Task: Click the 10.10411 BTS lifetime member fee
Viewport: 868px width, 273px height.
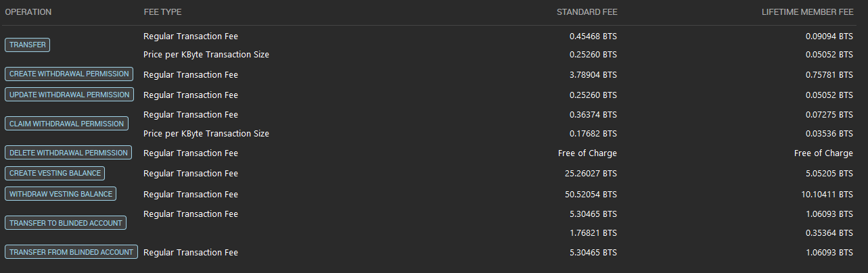Action: [827, 195]
